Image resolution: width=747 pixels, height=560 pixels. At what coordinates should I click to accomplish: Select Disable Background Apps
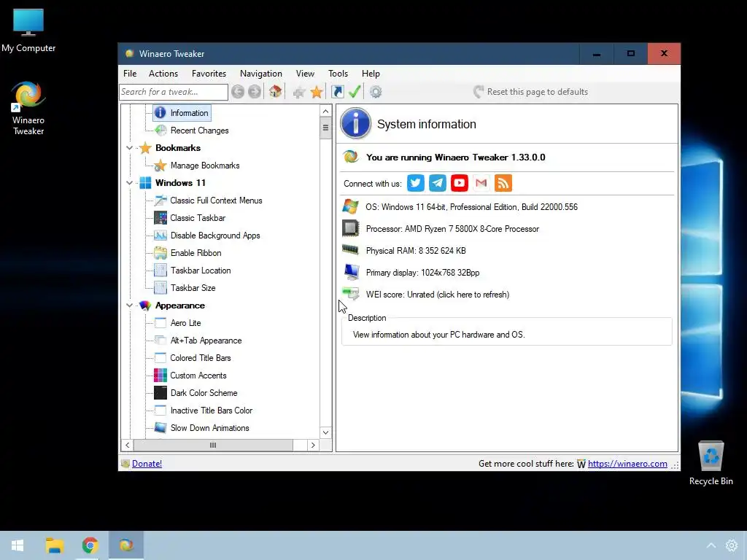(x=207, y=236)
